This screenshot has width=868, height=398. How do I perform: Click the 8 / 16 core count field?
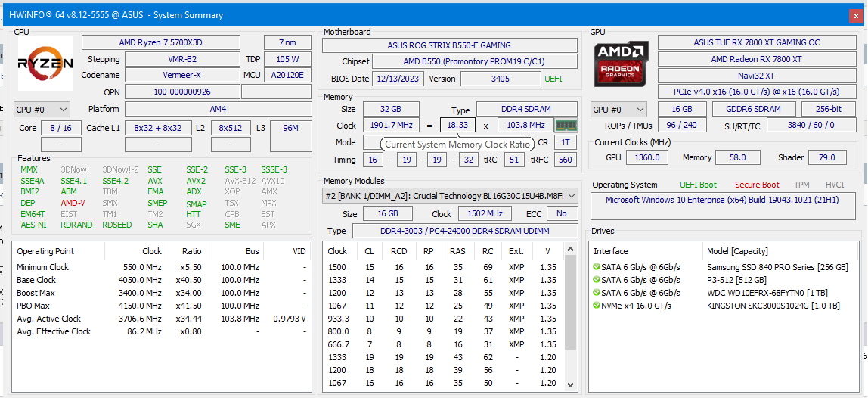point(61,128)
